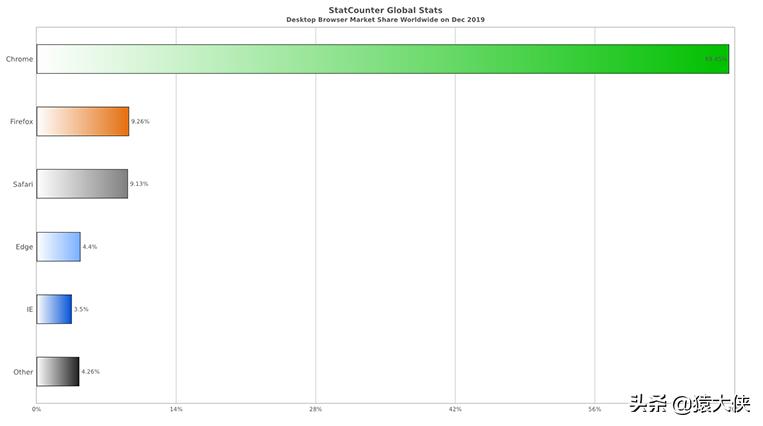Image resolution: width=763 pixels, height=426 pixels.
Task: Click the light blue Edge bar
Action: [x=58, y=246]
